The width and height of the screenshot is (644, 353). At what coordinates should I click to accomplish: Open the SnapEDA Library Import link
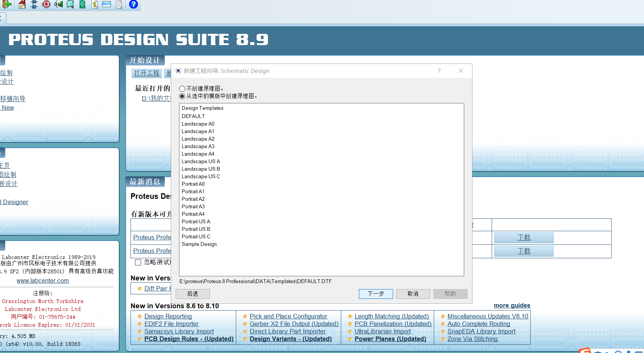click(x=481, y=331)
